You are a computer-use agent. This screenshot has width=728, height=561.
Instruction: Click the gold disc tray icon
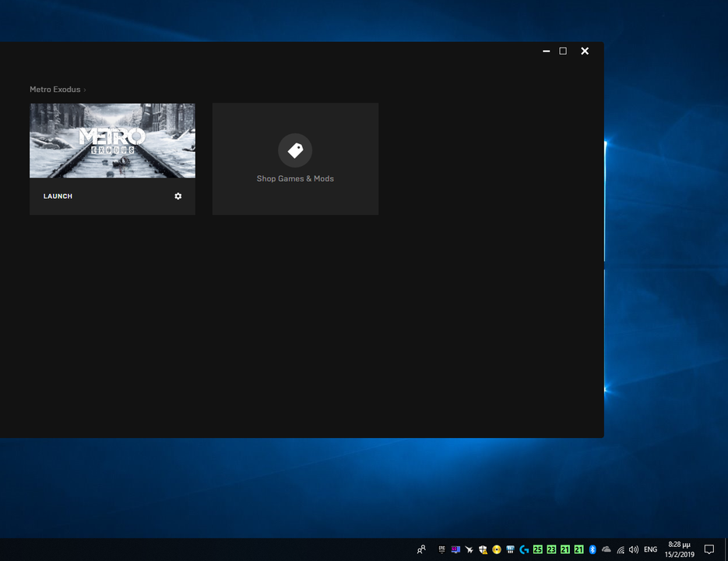496,549
